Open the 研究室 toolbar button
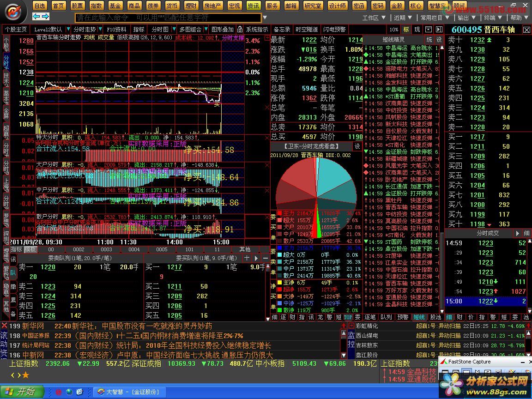532x399 pixels. 313,6
